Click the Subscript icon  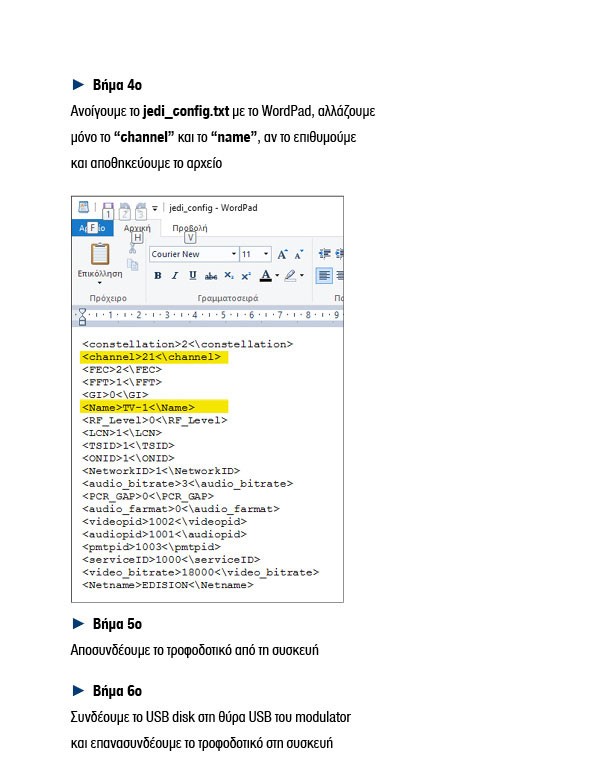click(229, 276)
